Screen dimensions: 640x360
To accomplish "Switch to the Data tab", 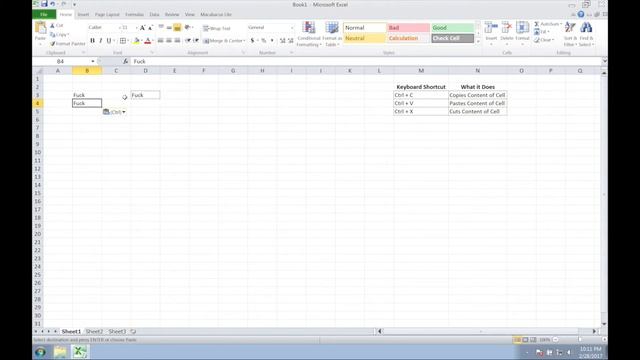I will pos(154,14).
